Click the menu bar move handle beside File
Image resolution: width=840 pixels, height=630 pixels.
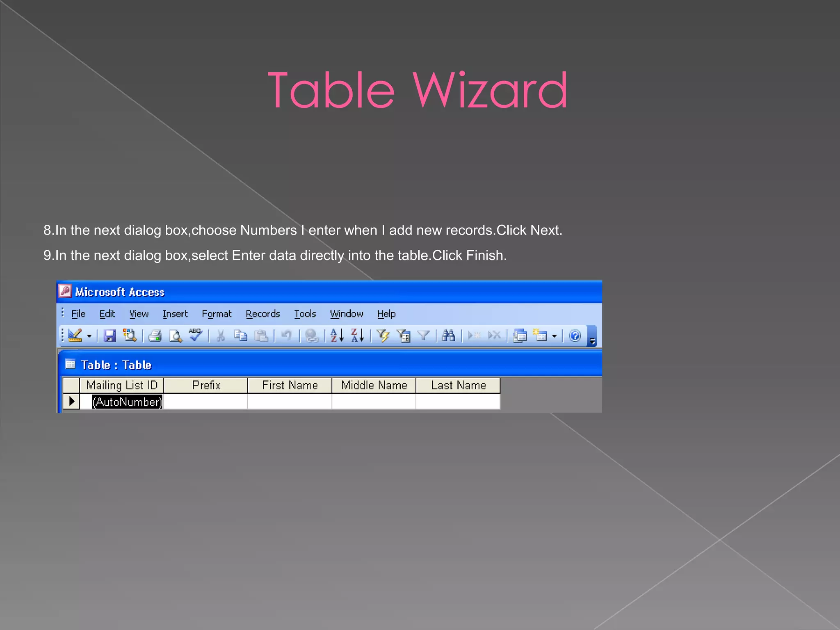click(x=62, y=313)
